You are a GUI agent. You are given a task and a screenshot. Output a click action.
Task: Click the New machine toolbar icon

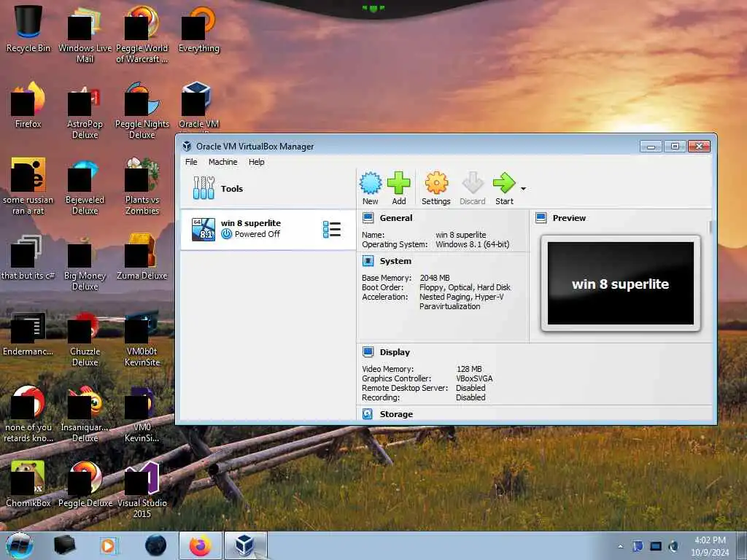pyautogui.click(x=370, y=189)
